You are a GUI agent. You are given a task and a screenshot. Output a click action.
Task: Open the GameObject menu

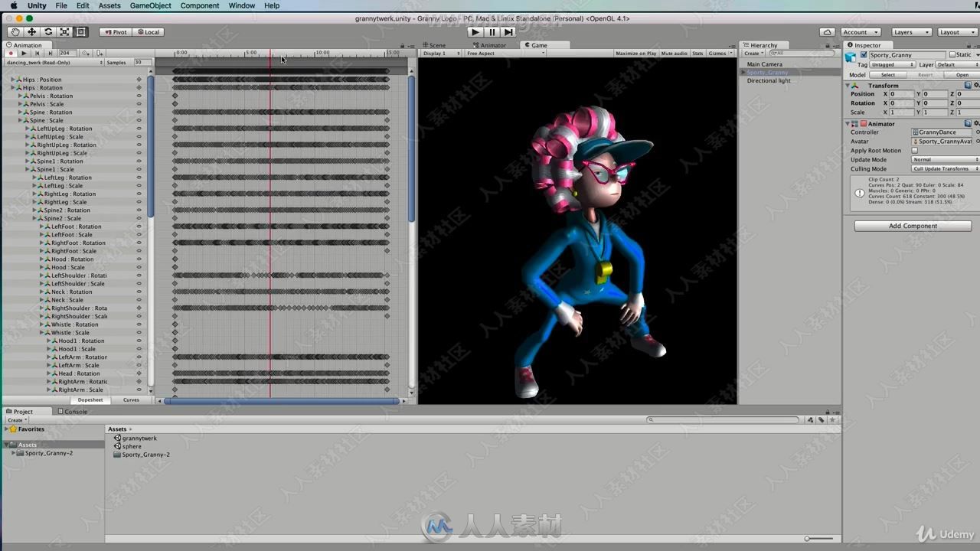click(x=150, y=5)
